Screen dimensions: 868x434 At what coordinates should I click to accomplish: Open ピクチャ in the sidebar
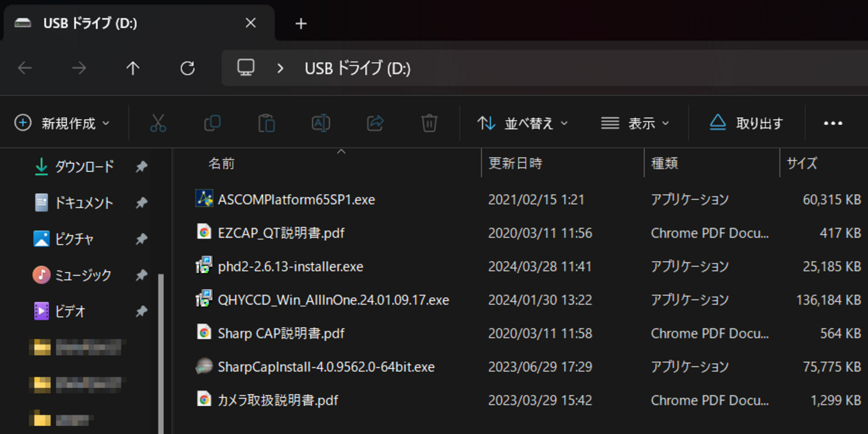(x=74, y=239)
